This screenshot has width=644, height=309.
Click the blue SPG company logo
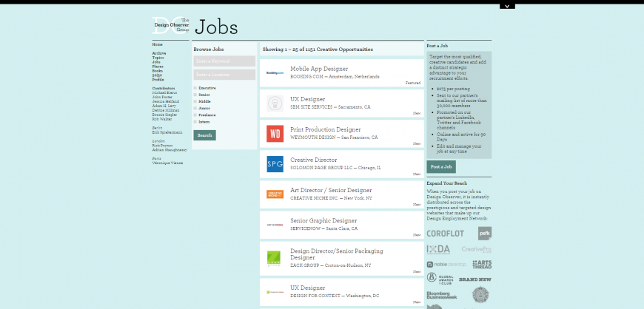[275, 164]
